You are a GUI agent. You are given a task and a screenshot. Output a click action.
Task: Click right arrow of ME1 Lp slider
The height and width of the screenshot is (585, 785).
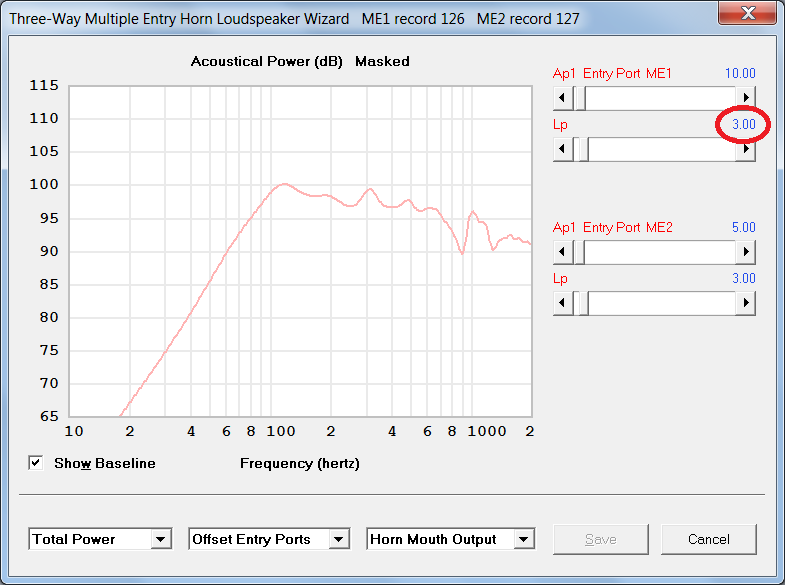coord(745,149)
